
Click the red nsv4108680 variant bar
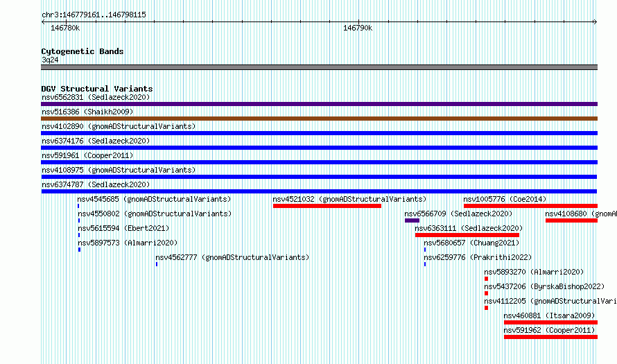click(572, 220)
